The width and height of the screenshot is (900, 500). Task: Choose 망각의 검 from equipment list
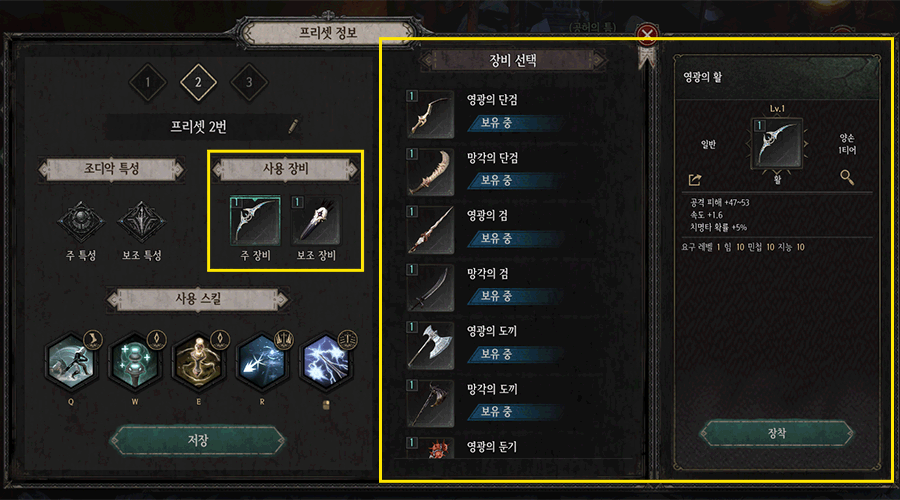click(x=485, y=287)
